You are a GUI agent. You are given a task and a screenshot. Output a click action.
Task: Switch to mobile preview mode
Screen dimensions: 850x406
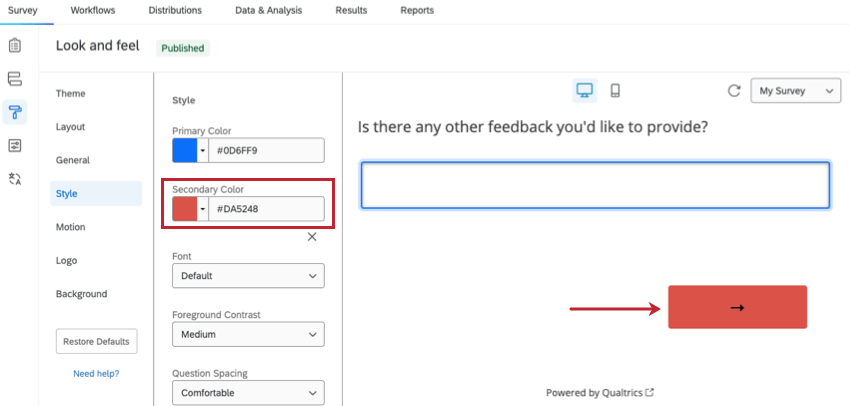(615, 91)
